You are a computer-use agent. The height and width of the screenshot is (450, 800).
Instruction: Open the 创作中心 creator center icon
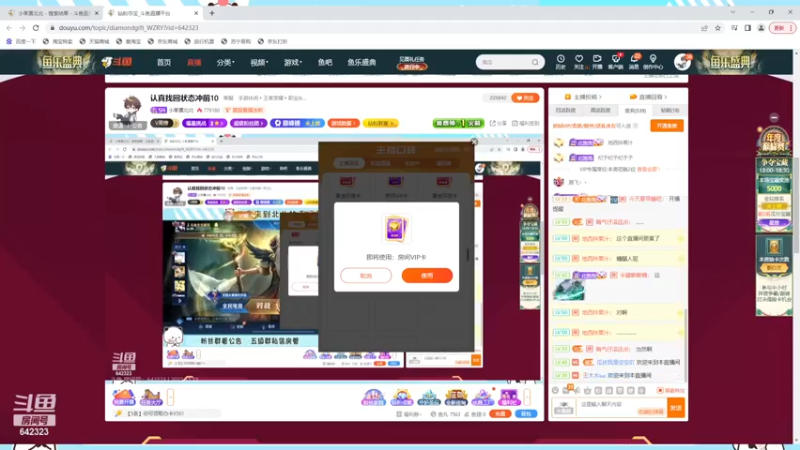tap(653, 62)
